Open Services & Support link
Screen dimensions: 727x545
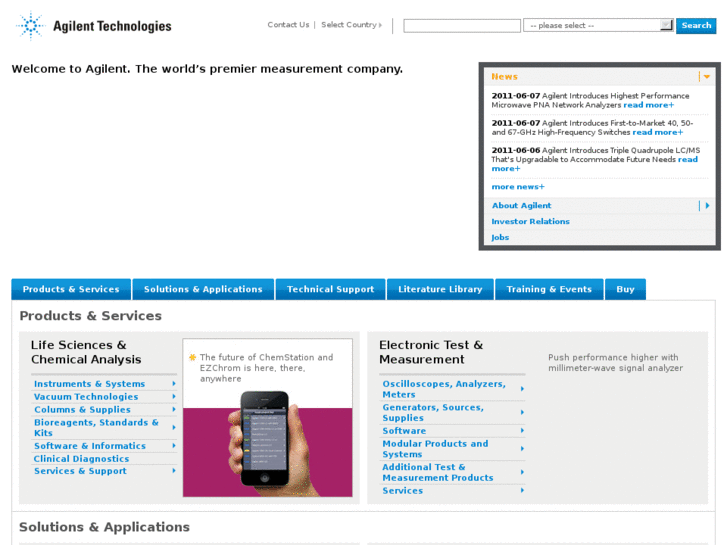click(80, 471)
